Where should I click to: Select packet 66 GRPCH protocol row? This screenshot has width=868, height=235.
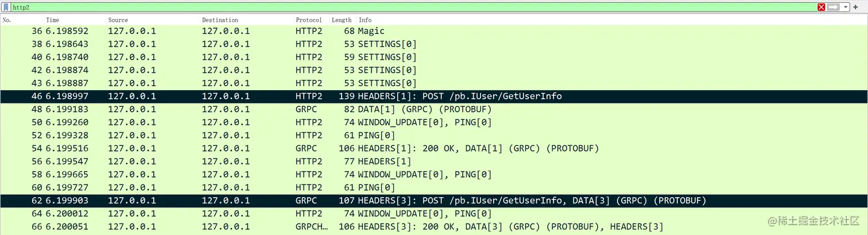[x=434, y=227]
